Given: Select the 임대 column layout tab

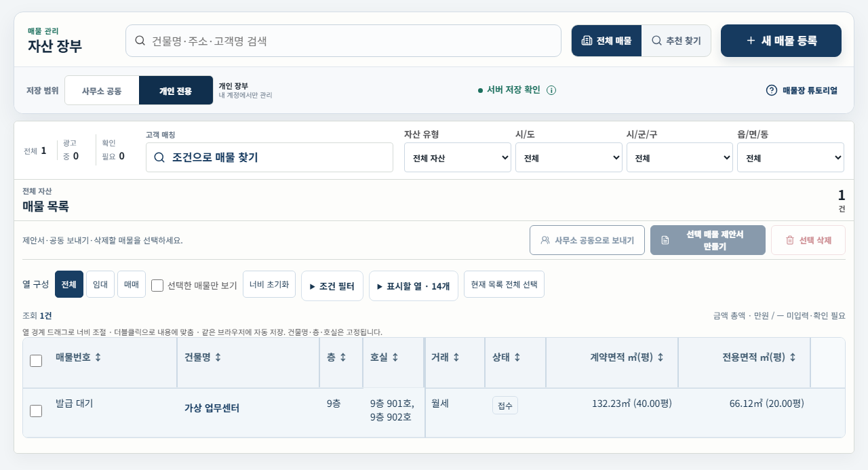Looking at the screenshot, I should click(x=100, y=285).
